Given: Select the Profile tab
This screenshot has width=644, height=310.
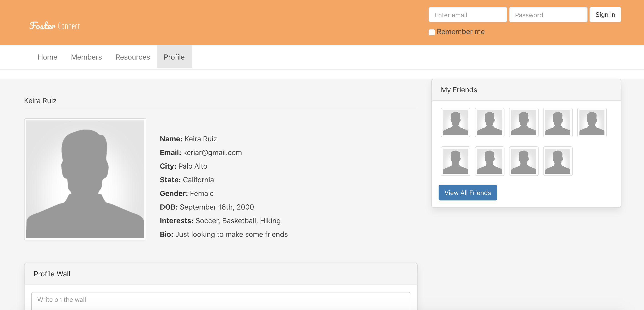Looking at the screenshot, I should 174,57.
